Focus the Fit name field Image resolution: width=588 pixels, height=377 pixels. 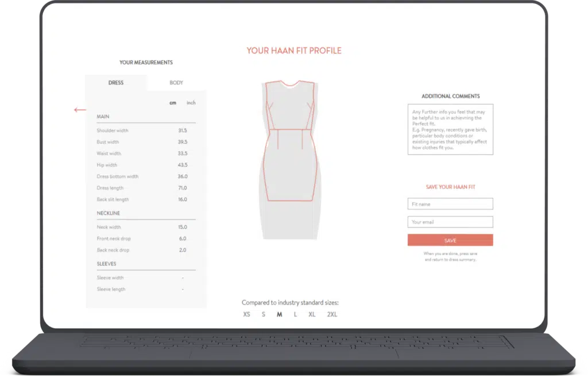(450, 204)
